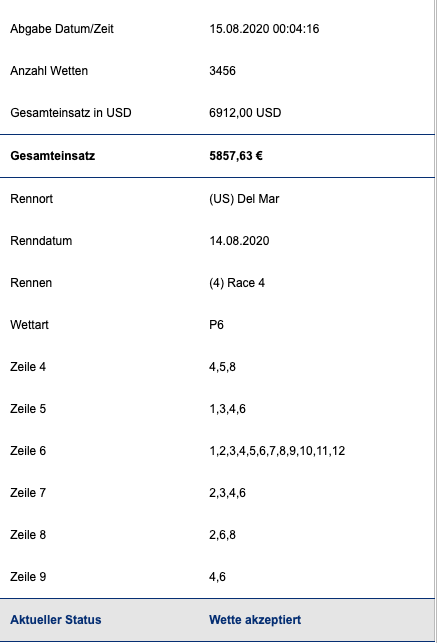Select the Renndatum value 14.08.2020
Image resolution: width=437 pixels, height=643 pixels.
(239, 241)
